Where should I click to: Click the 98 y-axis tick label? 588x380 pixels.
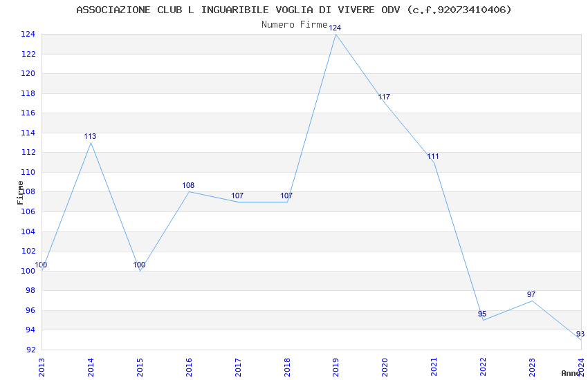click(x=30, y=290)
